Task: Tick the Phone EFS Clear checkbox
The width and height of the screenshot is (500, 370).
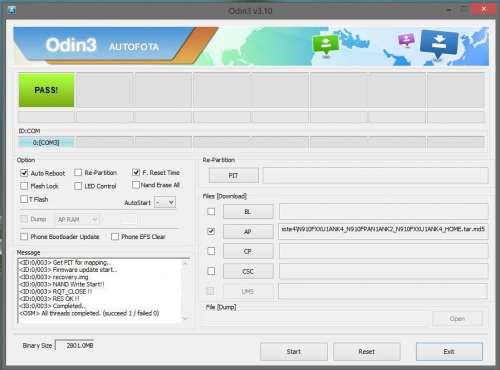Action: click(115, 236)
